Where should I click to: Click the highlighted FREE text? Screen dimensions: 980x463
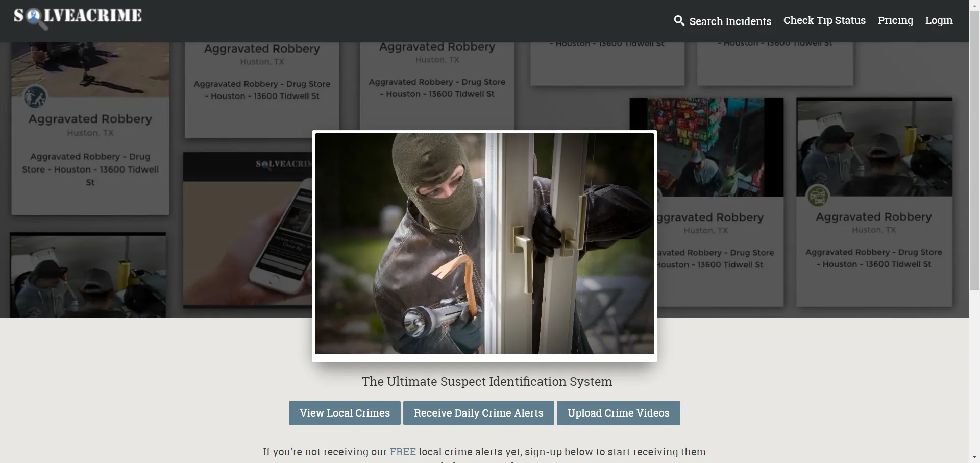pyautogui.click(x=403, y=452)
